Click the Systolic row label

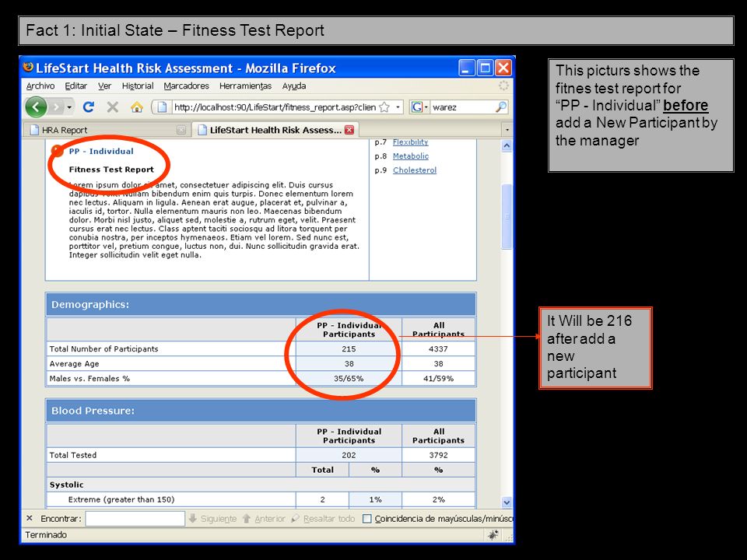coord(67,485)
